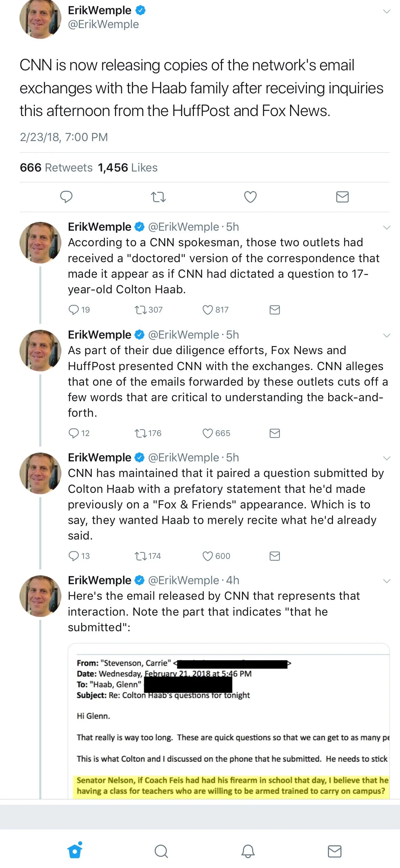Open the Notifications bell tab

[248, 851]
